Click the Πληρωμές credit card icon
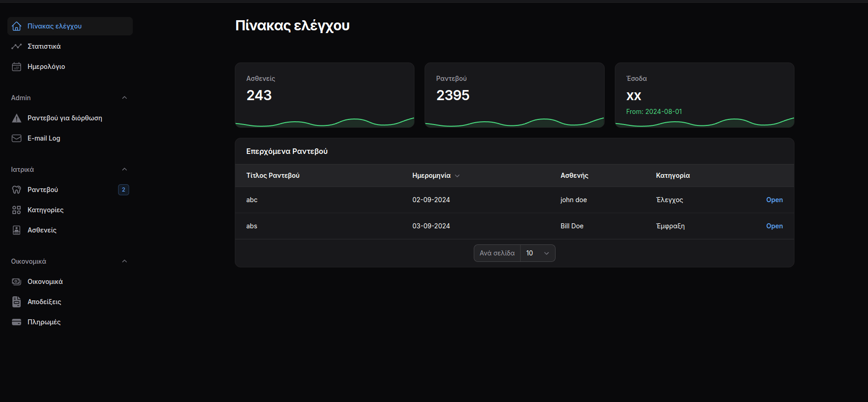Image resolution: width=868 pixels, height=402 pixels. tap(17, 322)
